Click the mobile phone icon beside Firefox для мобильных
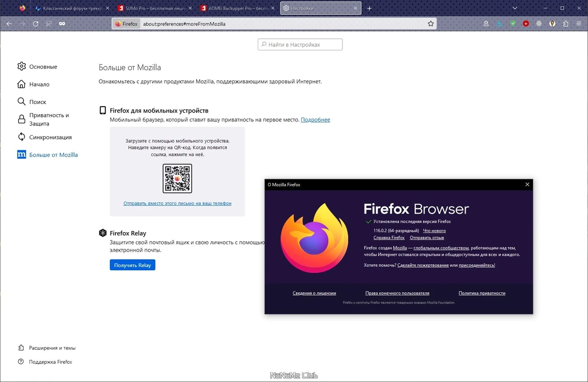 pyautogui.click(x=103, y=111)
